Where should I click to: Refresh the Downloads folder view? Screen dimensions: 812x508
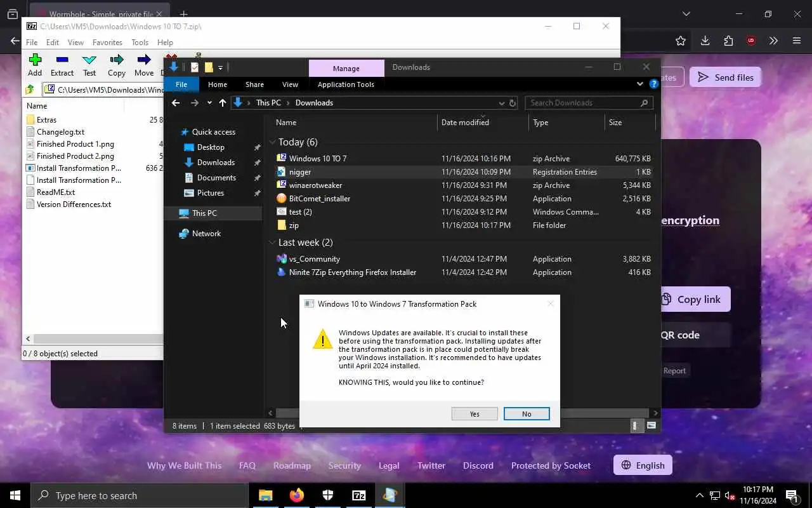click(513, 103)
